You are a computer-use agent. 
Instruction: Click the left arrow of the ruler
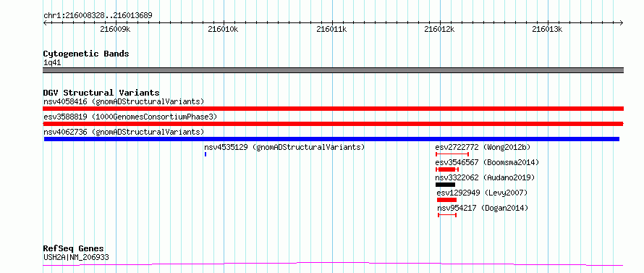click(x=45, y=22)
